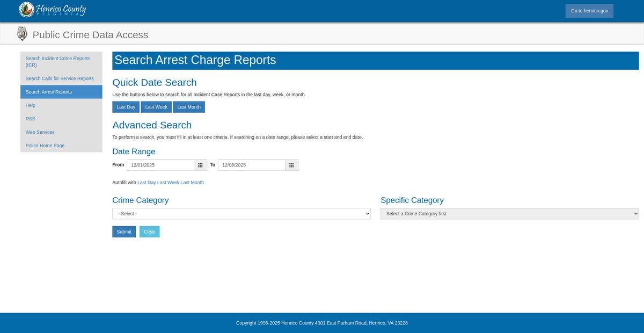The width and height of the screenshot is (644, 333).
Task: Open the From date calendar picker
Action: pyautogui.click(x=200, y=165)
